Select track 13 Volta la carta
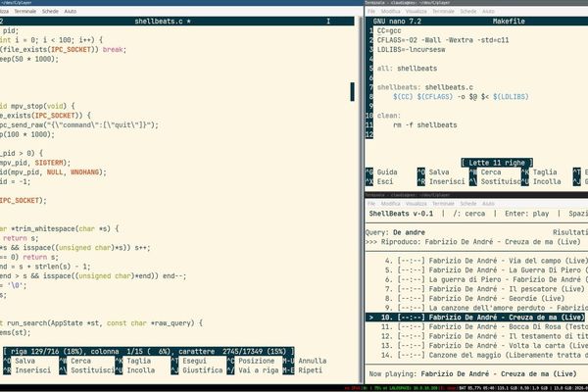 484,346
